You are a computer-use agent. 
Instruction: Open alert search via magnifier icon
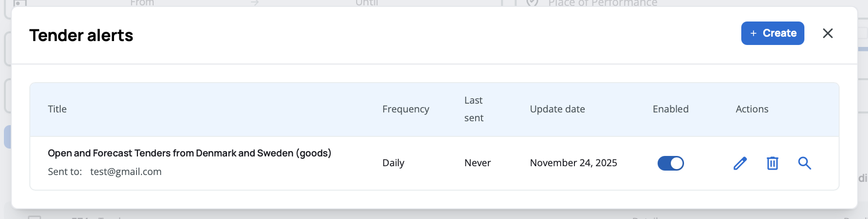click(x=804, y=163)
